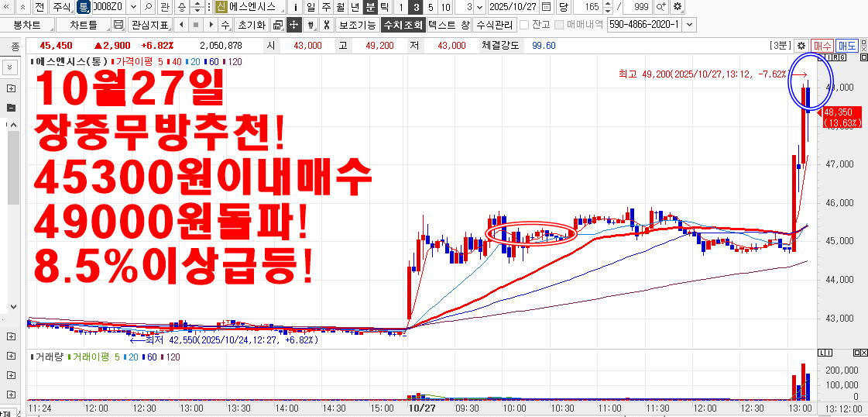Click the red 매수 buy button
The width and height of the screenshot is (868, 417).
point(822,46)
